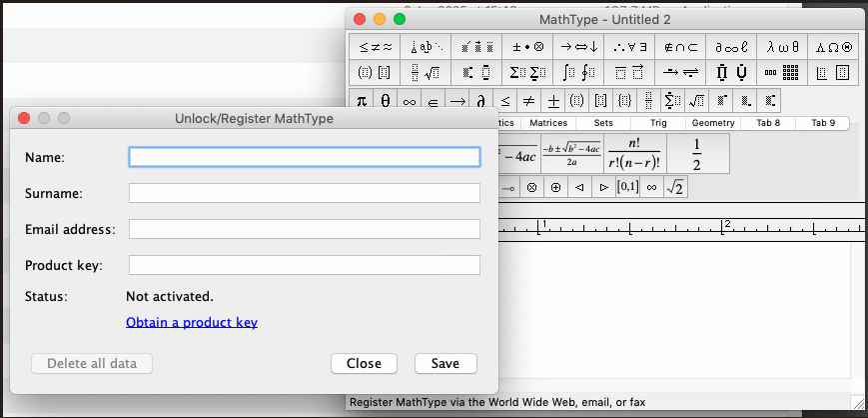Insert the quadratic formula expression
The width and height of the screenshot is (868, 418).
pos(571,154)
